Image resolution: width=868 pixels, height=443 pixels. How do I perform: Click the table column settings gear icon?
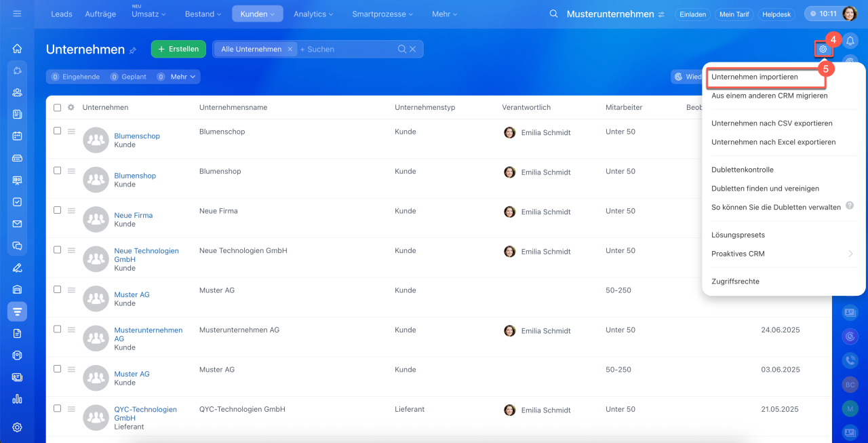[71, 107]
